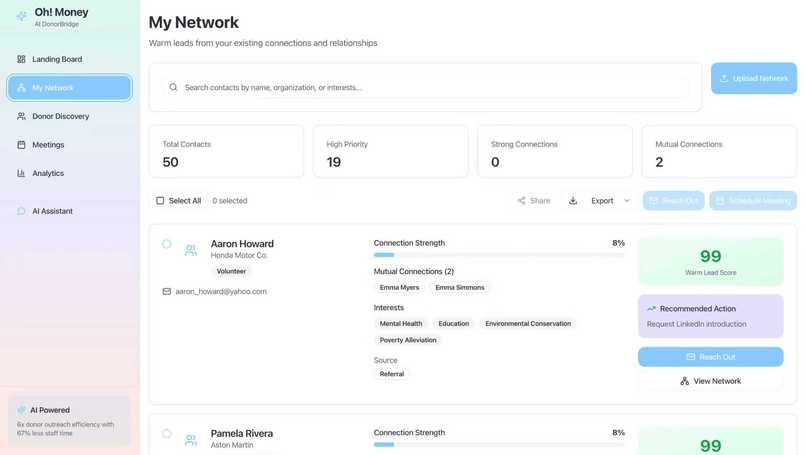Screen dimensions: 806x455
Task: Click the Share nodes icon
Action: coord(521,201)
